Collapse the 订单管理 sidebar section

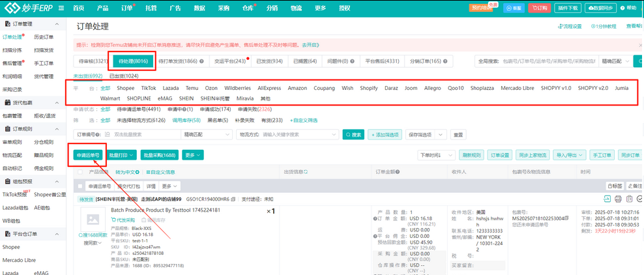[x=57, y=24]
